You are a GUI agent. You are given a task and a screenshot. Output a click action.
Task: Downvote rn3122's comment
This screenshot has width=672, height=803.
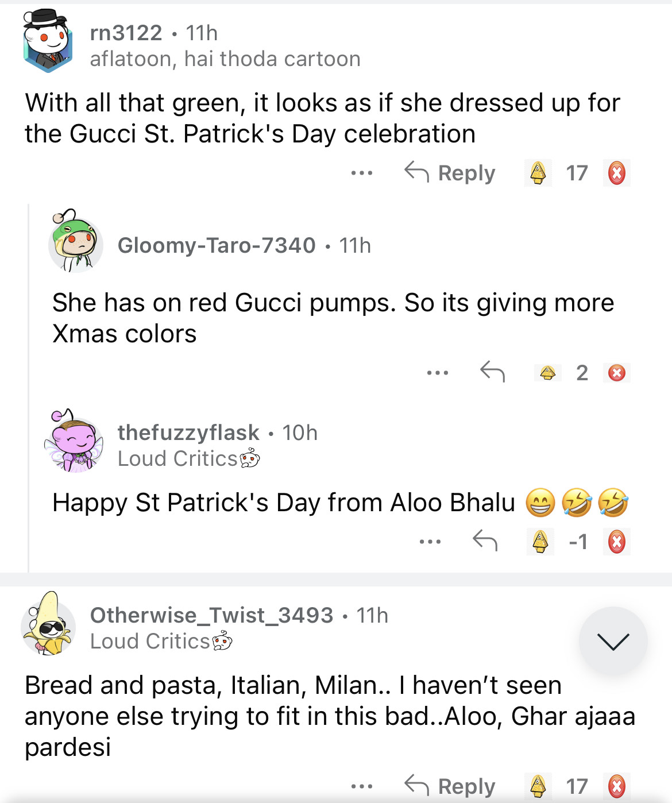[x=617, y=173]
